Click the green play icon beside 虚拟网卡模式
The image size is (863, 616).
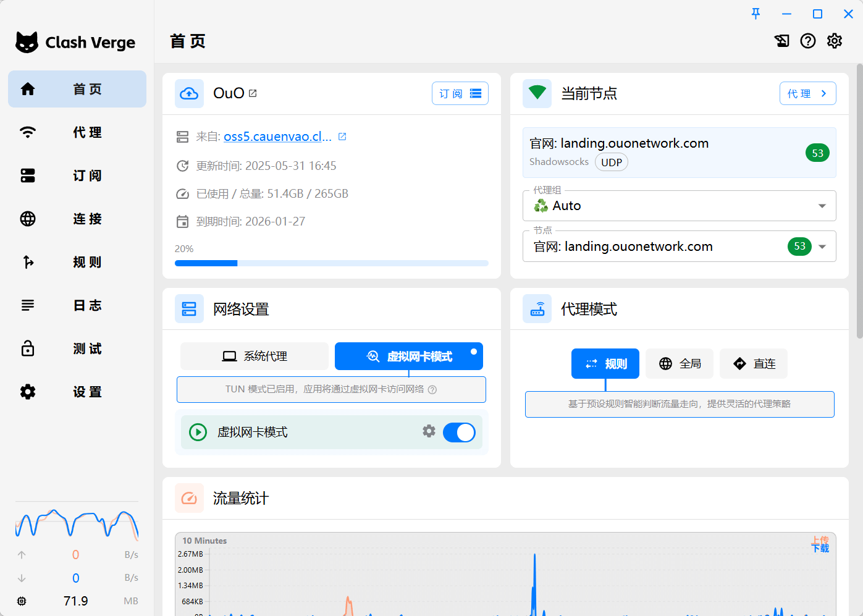click(198, 432)
